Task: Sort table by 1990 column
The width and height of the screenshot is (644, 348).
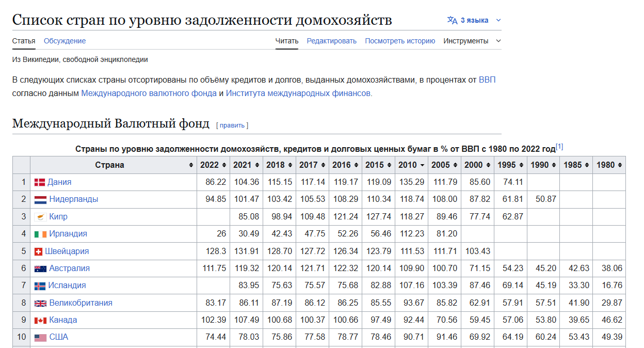Action: tap(543, 165)
